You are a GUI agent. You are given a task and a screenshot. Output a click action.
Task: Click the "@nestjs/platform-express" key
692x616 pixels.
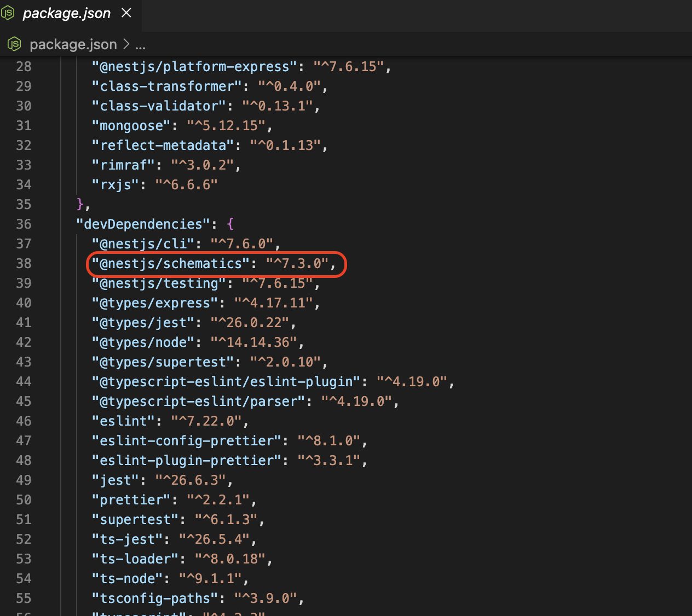click(195, 66)
